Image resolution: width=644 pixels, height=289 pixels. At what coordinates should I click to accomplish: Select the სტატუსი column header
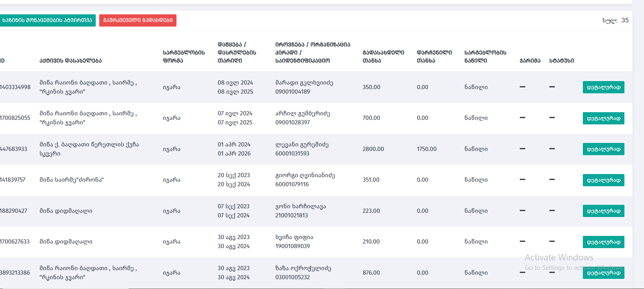[x=561, y=60]
